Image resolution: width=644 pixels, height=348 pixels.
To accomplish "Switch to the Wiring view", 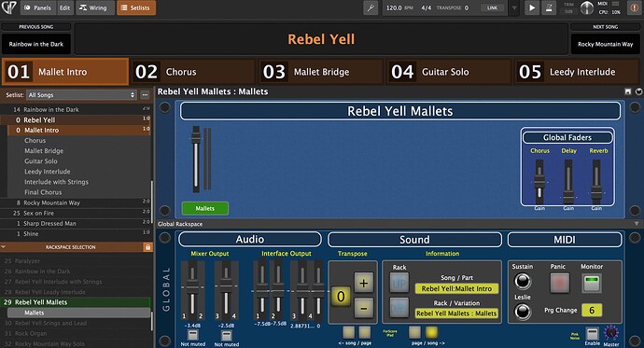I will tap(94, 7).
